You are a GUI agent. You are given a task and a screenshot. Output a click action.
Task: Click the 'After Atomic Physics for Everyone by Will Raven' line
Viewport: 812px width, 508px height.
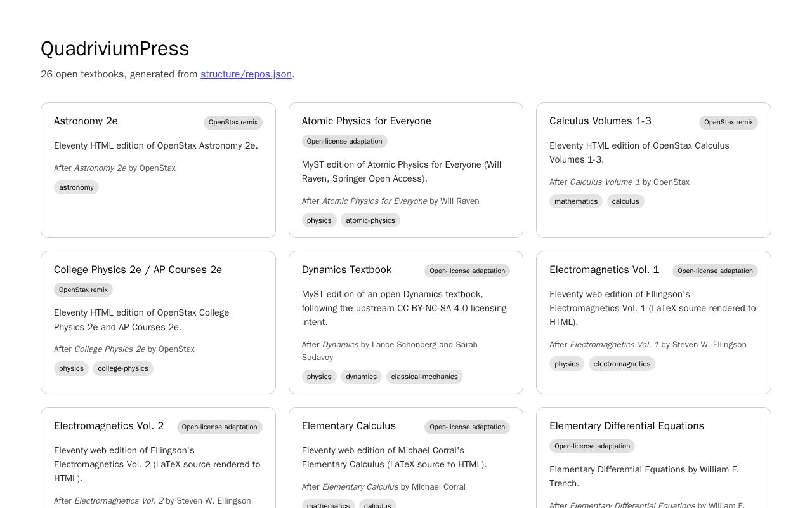click(391, 201)
